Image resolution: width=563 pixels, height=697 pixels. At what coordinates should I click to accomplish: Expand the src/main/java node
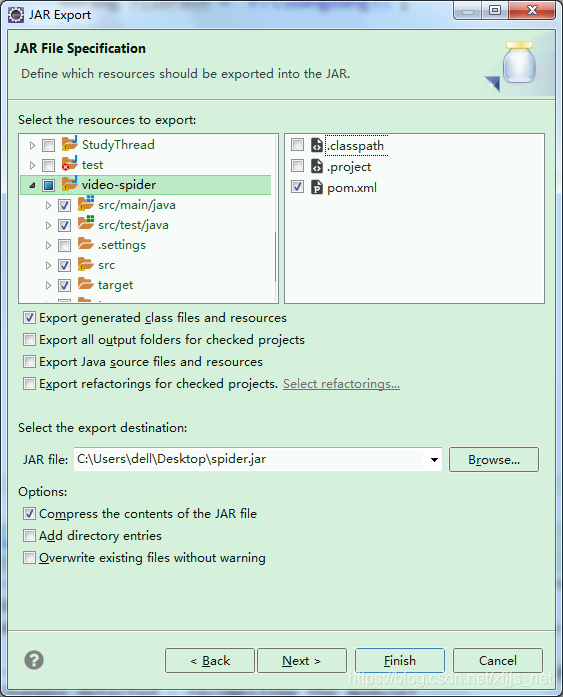click(x=48, y=205)
